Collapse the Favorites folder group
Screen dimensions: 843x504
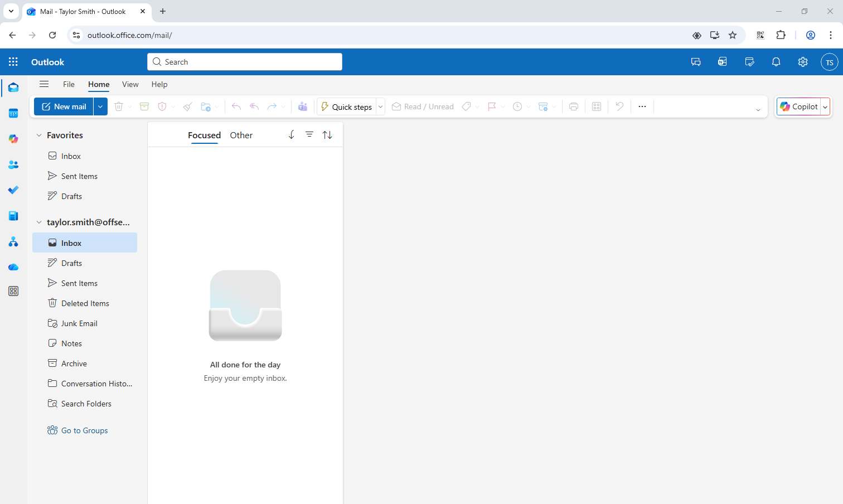[x=39, y=135]
